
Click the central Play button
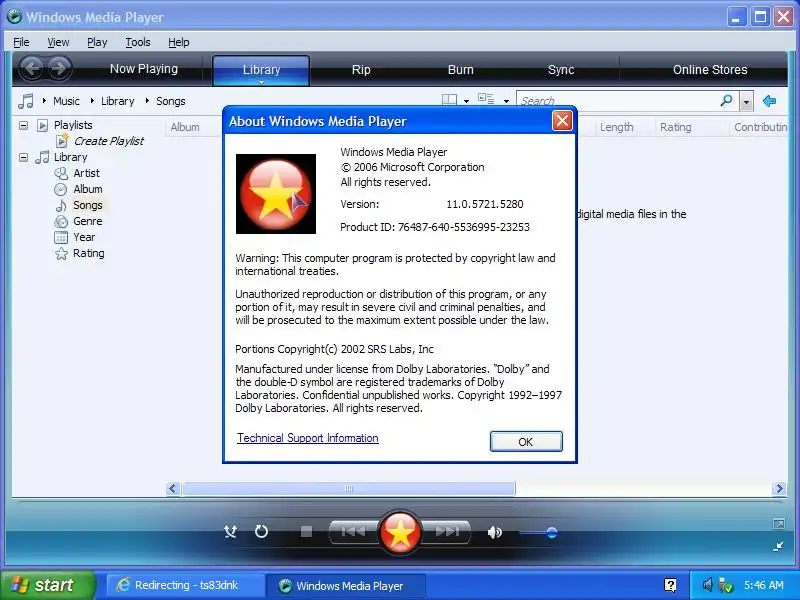(x=400, y=532)
